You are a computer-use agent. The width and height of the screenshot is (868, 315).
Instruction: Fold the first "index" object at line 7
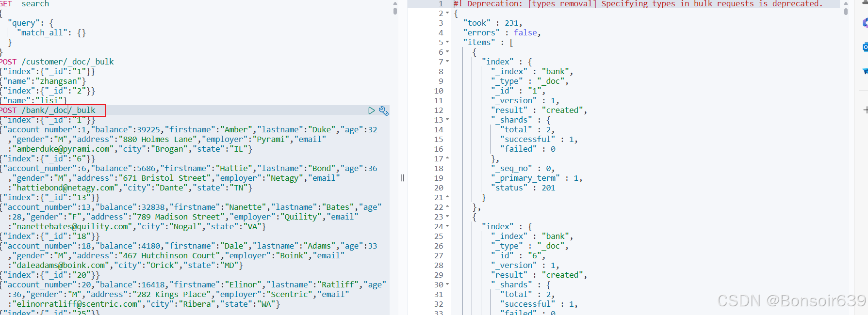tap(447, 62)
